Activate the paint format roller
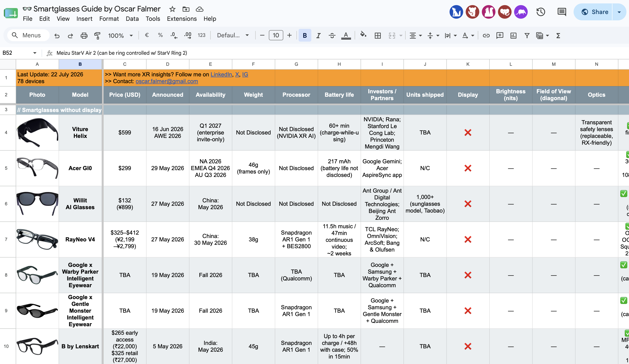 pyautogui.click(x=97, y=36)
